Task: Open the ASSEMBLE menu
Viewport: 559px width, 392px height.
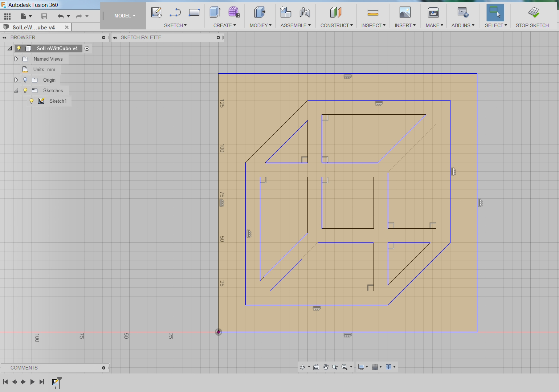Action: [295, 25]
